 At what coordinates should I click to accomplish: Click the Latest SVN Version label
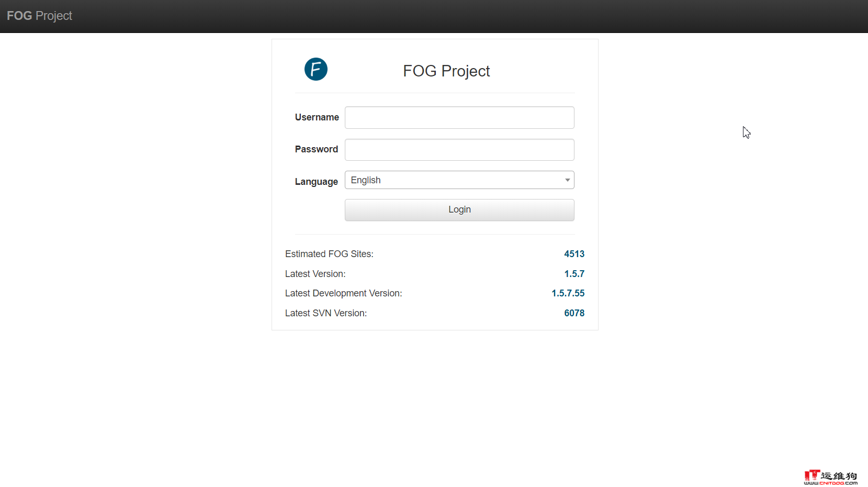click(x=325, y=313)
